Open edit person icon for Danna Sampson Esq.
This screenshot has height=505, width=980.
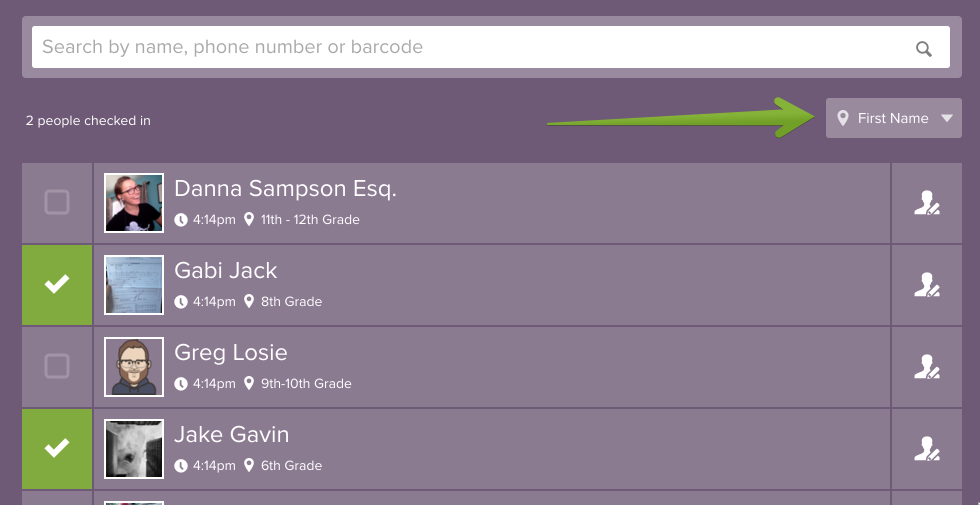(927, 203)
